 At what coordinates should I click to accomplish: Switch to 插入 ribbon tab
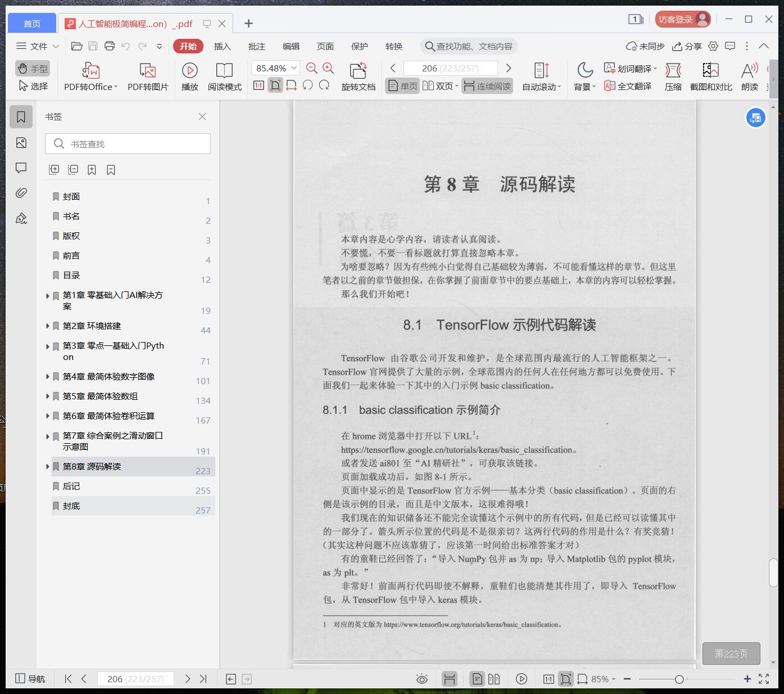(223, 46)
